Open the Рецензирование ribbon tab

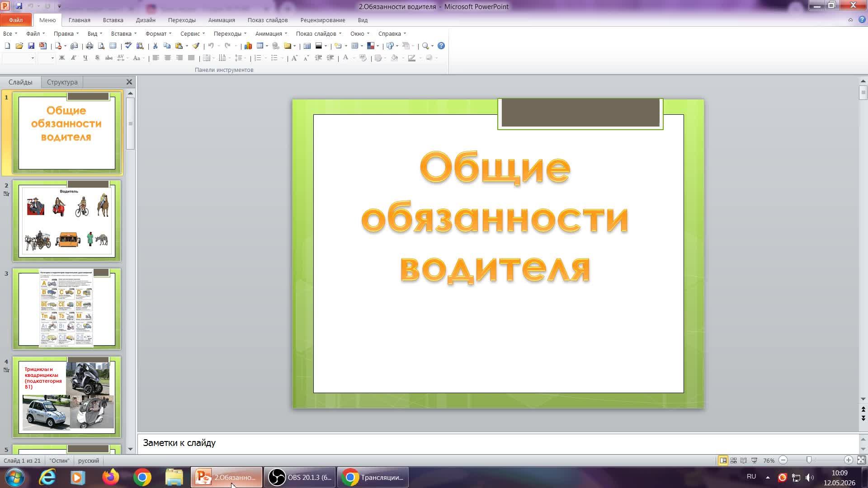[x=323, y=20]
